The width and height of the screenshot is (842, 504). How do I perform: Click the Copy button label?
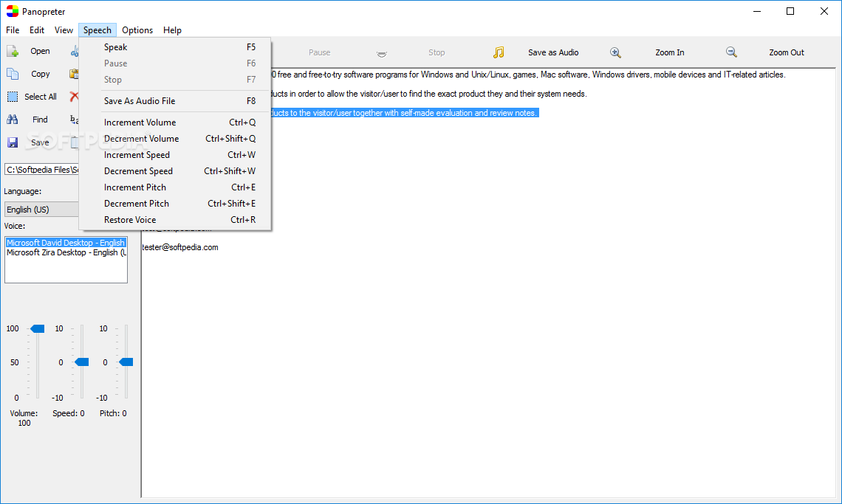point(41,74)
